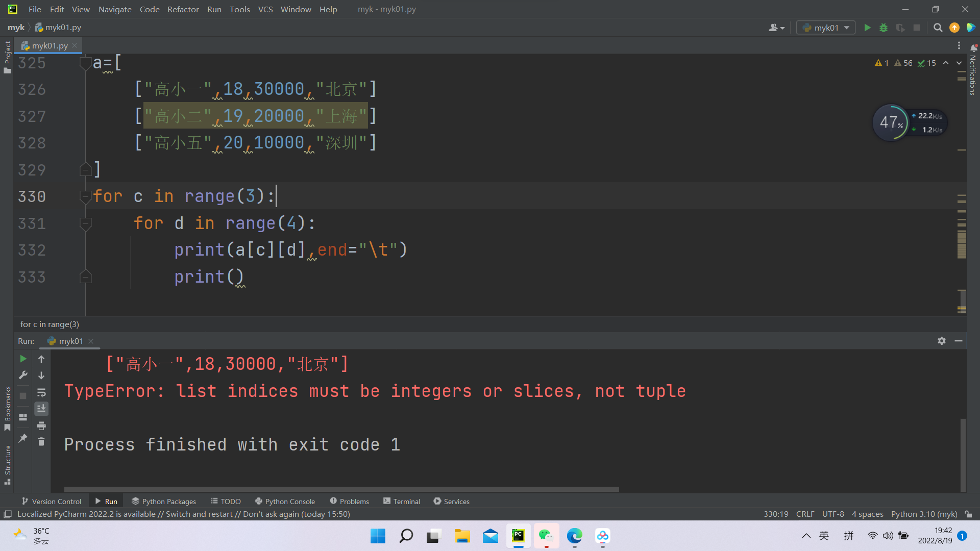
Task: Start debugging with the bug icon
Action: [884, 28]
